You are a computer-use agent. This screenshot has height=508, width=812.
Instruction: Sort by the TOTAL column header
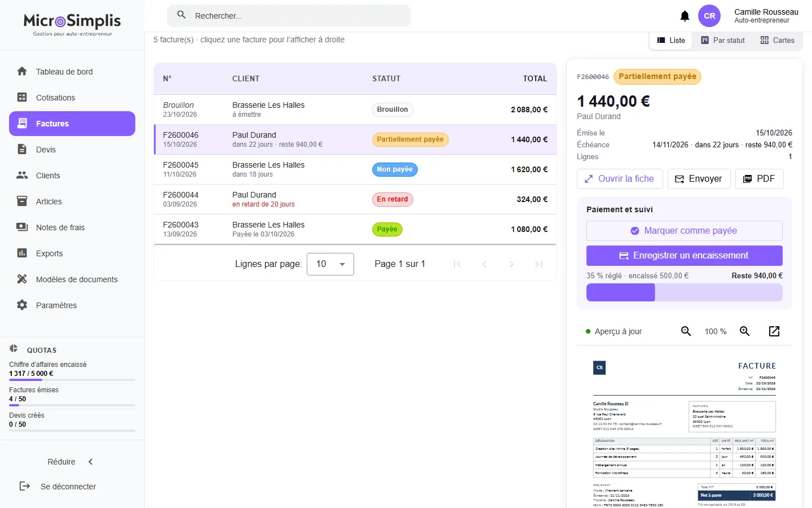(535, 78)
